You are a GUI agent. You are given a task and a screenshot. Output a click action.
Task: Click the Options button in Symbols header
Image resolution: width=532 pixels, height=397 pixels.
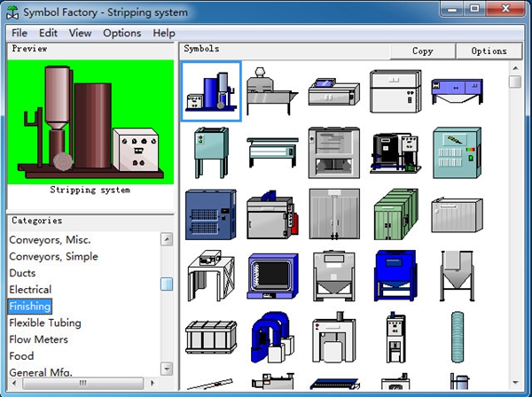coord(489,51)
